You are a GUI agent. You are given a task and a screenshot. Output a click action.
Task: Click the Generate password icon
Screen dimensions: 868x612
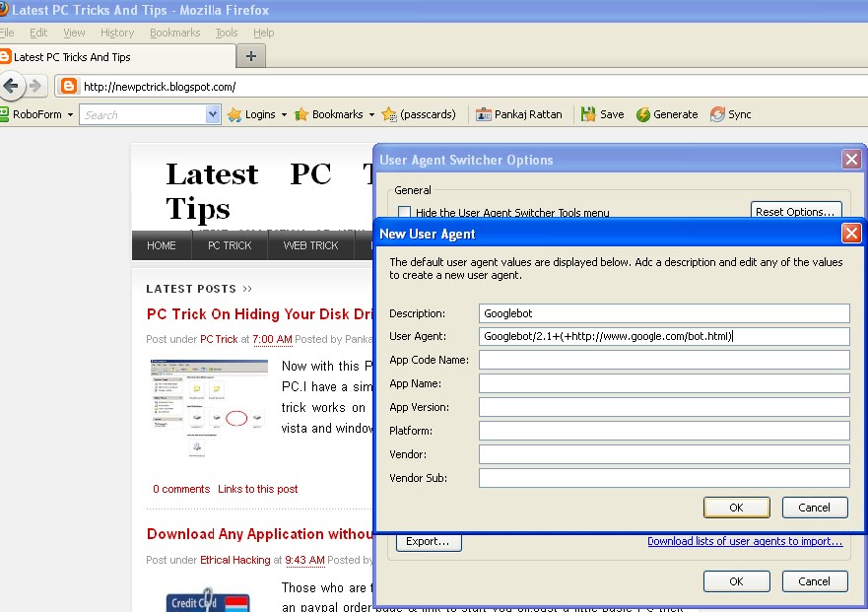642,114
